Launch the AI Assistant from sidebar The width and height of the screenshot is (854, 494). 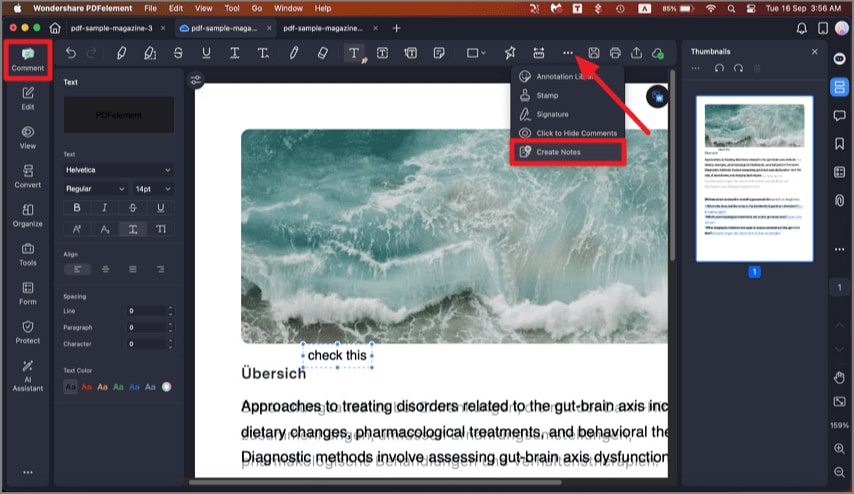(28, 376)
